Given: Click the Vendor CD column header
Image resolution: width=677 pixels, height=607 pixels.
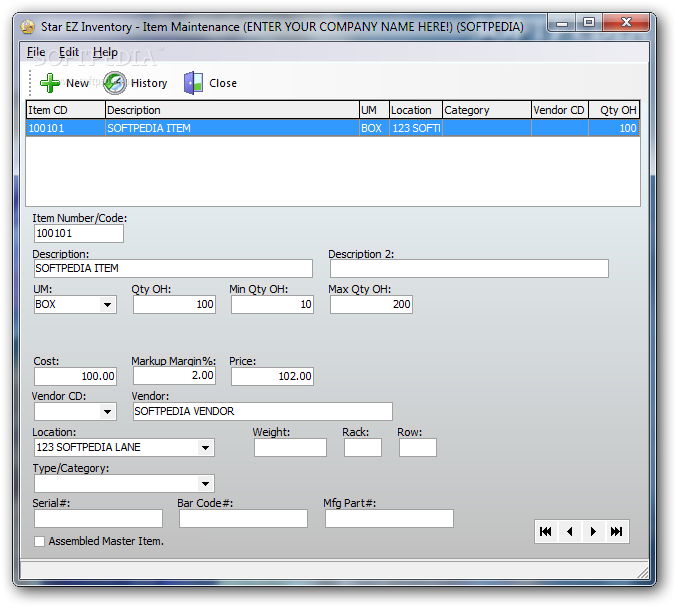Looking at the screenshot, I should (x=560, y=110).
